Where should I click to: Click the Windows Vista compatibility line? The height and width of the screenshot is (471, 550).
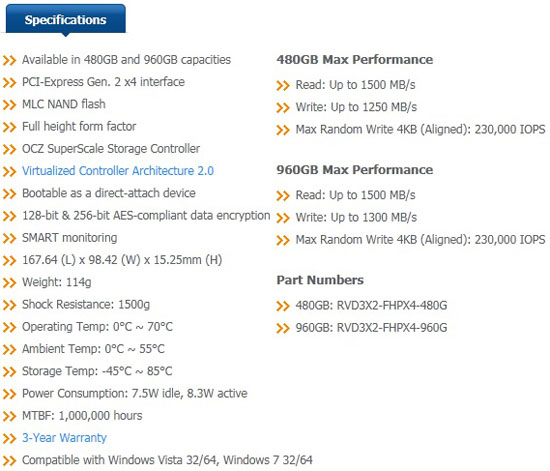point(167,460)
